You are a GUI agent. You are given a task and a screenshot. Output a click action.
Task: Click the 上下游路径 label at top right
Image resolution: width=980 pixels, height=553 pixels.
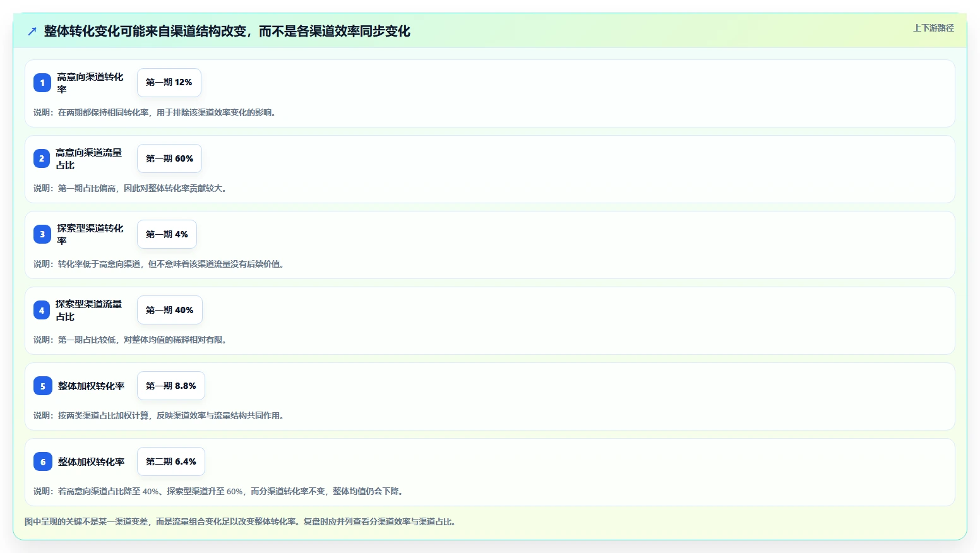pos(933,28)
